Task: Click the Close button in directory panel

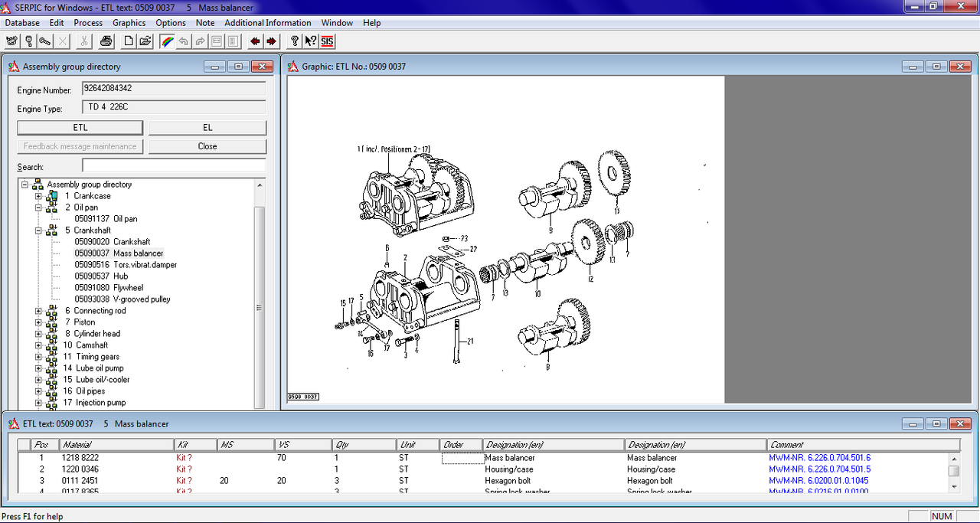Action: coord(207,146)
